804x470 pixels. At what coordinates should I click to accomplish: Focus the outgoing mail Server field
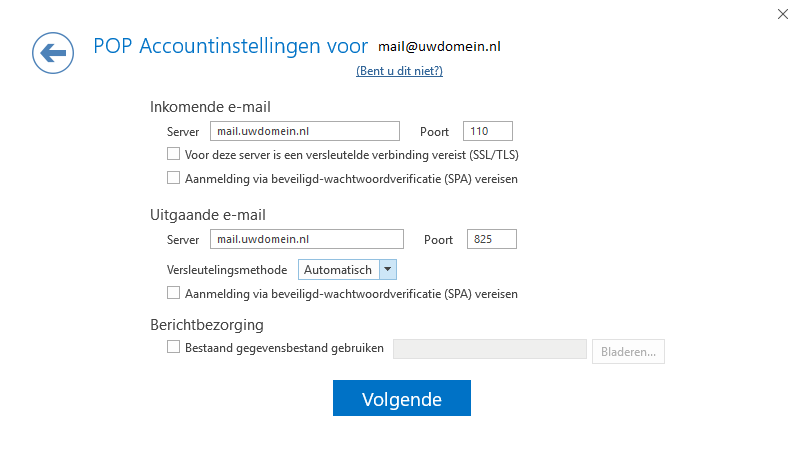307,239
